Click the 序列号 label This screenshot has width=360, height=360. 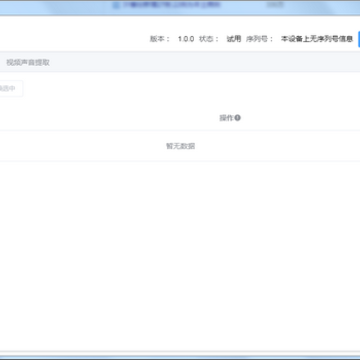point(259,39)
